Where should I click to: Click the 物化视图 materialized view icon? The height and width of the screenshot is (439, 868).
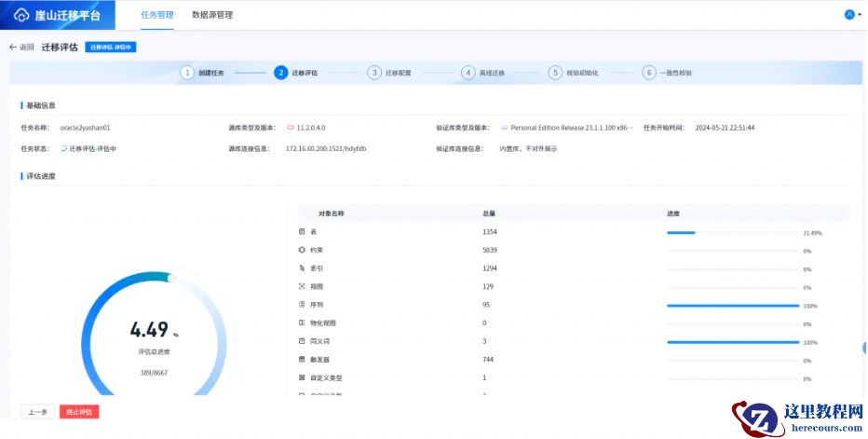coord(302,322)
